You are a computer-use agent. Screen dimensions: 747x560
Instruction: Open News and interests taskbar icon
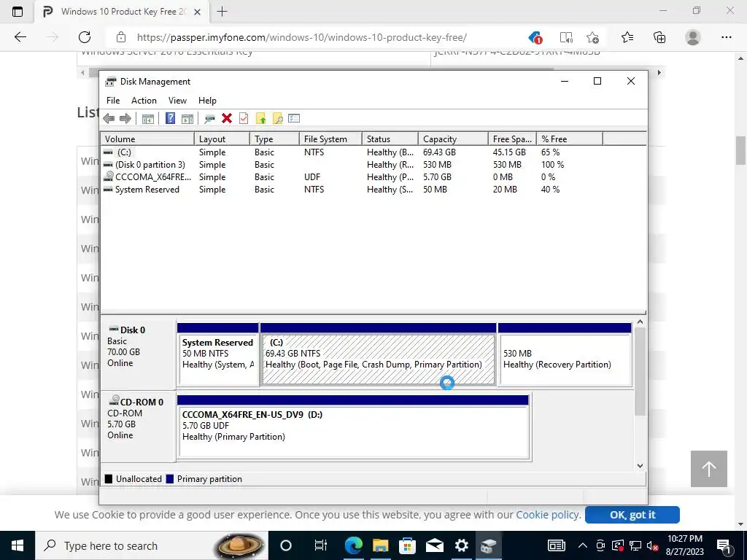tap(556, 545)
